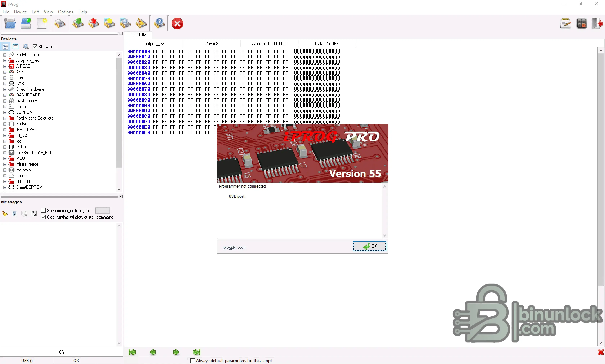Expand the CAR tree node

5,84
